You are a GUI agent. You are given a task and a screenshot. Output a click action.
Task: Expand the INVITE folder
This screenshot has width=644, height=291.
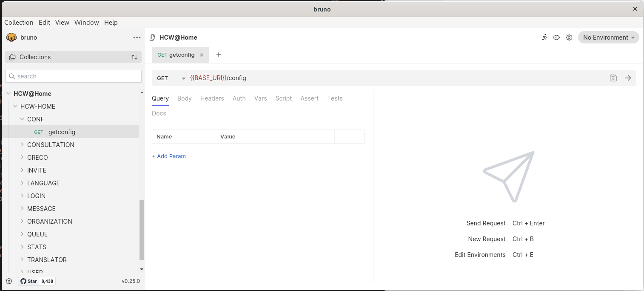(22, 170)
